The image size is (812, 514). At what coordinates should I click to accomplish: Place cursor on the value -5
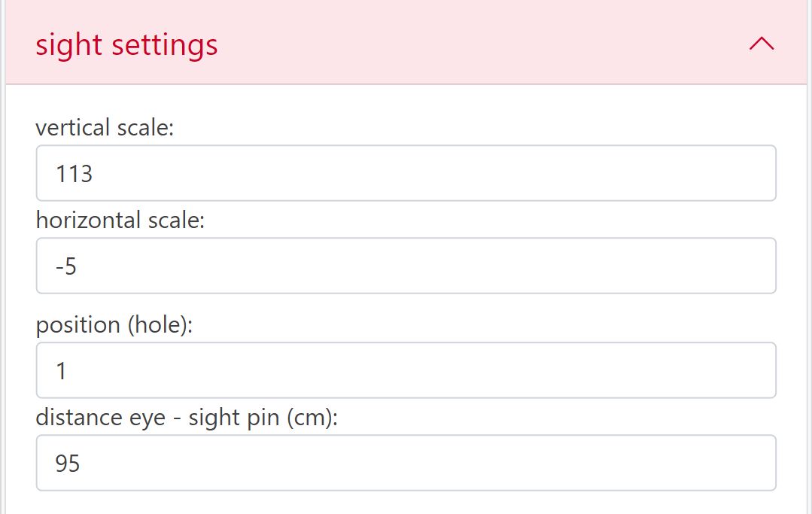coord(66,266)
